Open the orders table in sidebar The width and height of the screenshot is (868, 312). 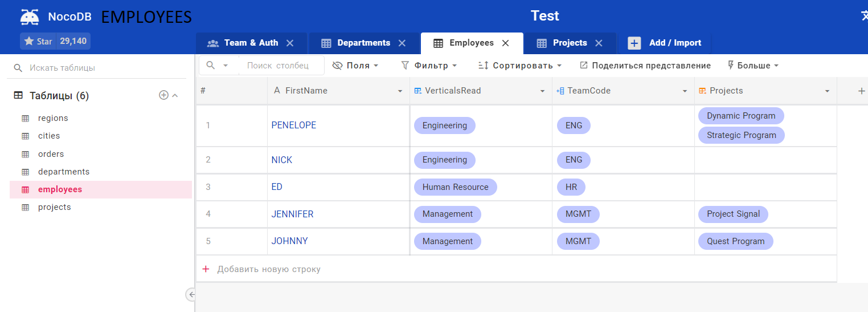[51, 154]
